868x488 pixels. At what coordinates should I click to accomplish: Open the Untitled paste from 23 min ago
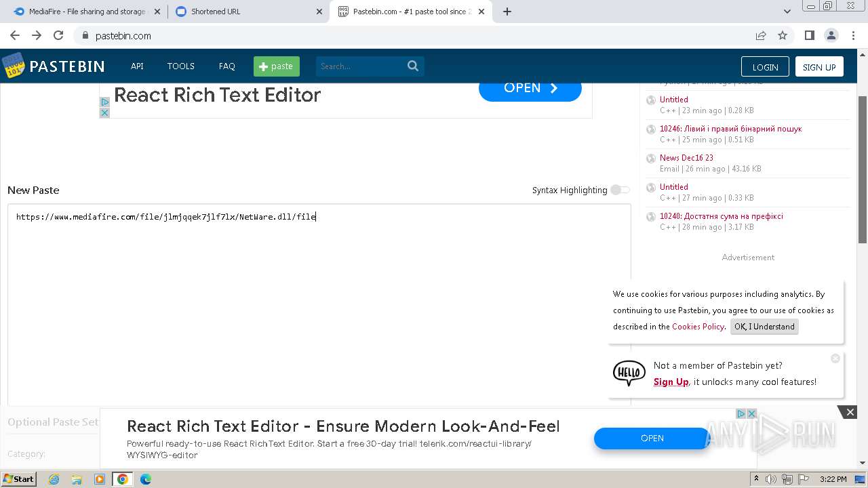pos(674,100)
